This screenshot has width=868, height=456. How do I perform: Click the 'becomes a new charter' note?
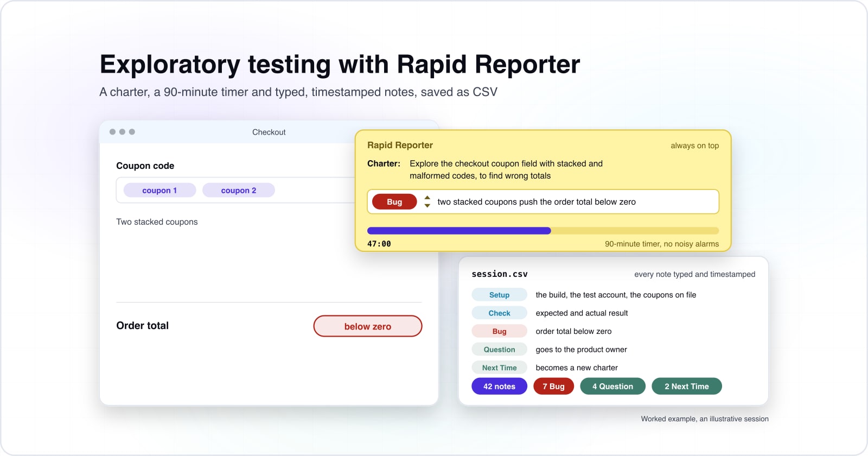(x=577, y=368)
